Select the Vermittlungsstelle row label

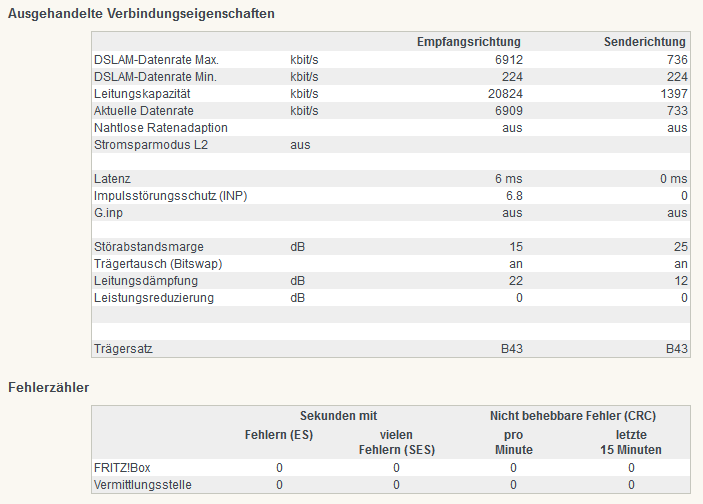coord(143,485)
